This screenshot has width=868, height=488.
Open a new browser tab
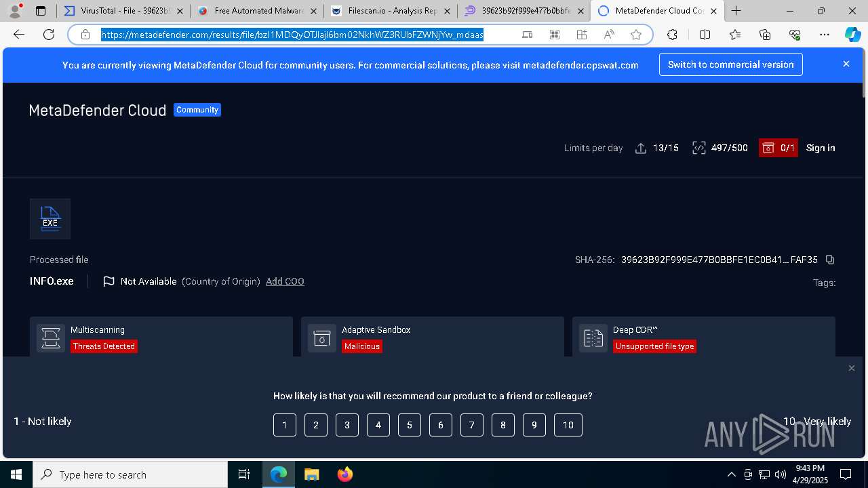pyautogui.click(x=736, y=11)
